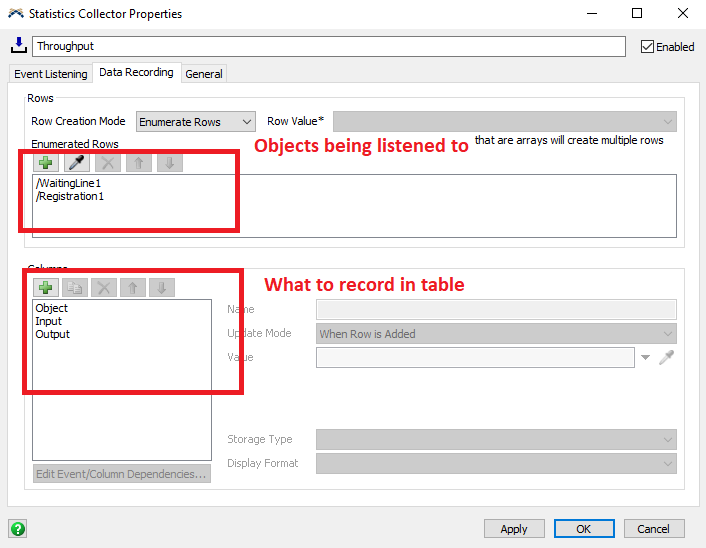Click move-up arrow in Columns toolbar
The width and height of the screenshot is (706, 548).
pos(133,288)
